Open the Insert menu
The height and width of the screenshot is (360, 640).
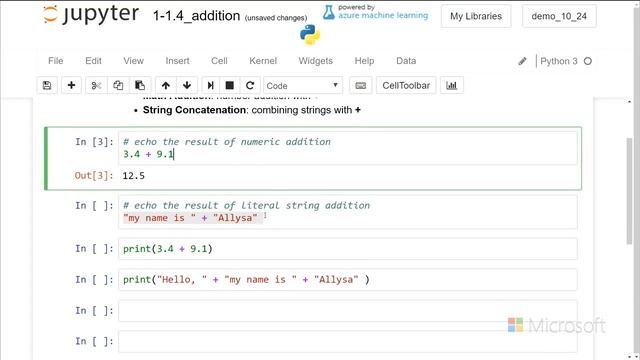pos(177,61)
